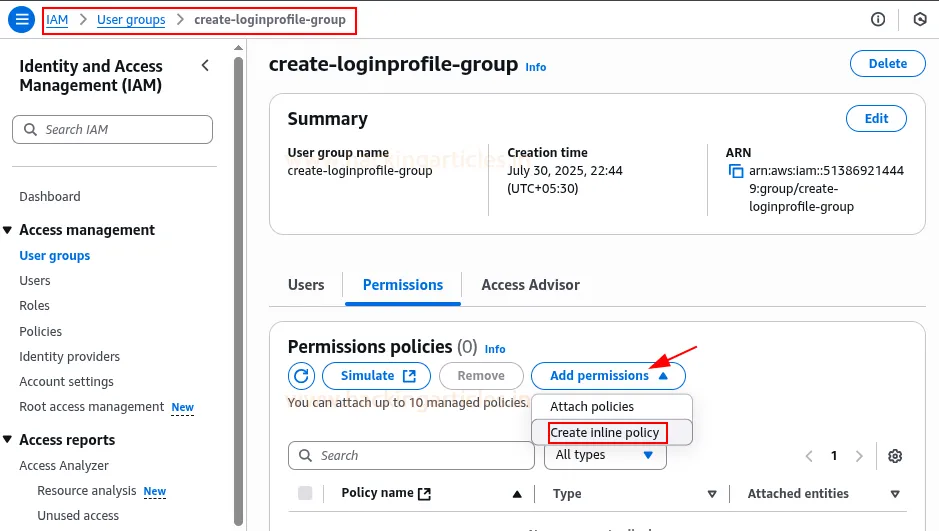Viewport: 939px width, 531px height.
Task: Choose Create inline policy menu option
Action: [x=605, y=433]
